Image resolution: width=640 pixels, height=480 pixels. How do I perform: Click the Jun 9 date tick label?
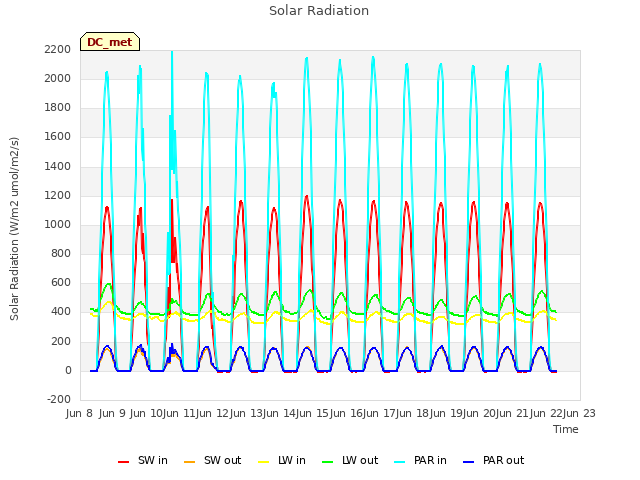point(112,413)
